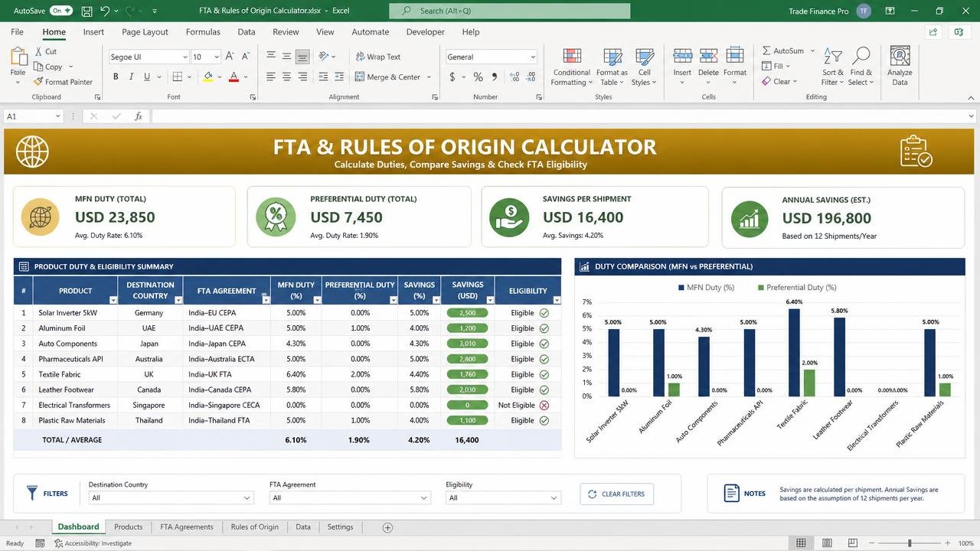The width and height of the screenshot is (980, 551).
Task: Open Cell Styles gallery
Action: click(644, 67)
